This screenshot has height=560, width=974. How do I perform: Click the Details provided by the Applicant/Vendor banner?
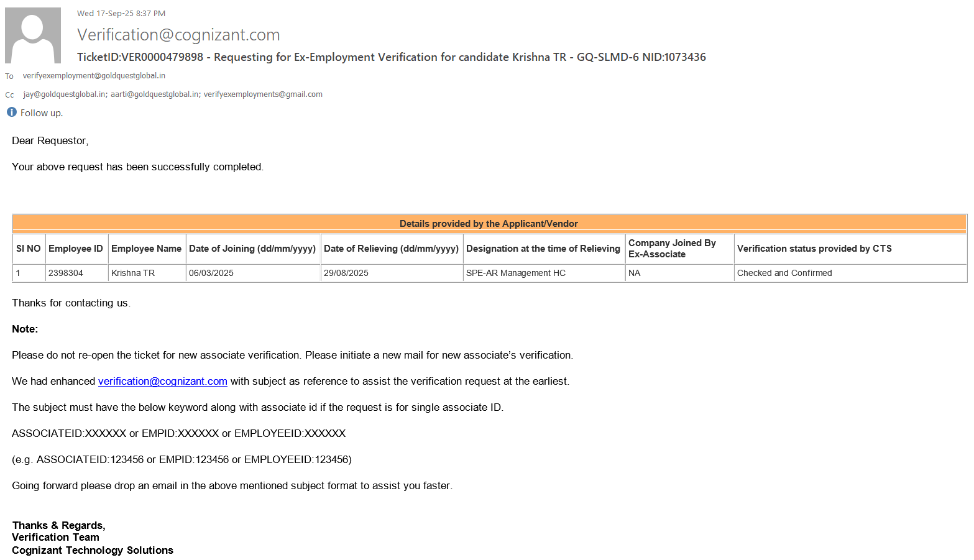[x=489, y=224]
